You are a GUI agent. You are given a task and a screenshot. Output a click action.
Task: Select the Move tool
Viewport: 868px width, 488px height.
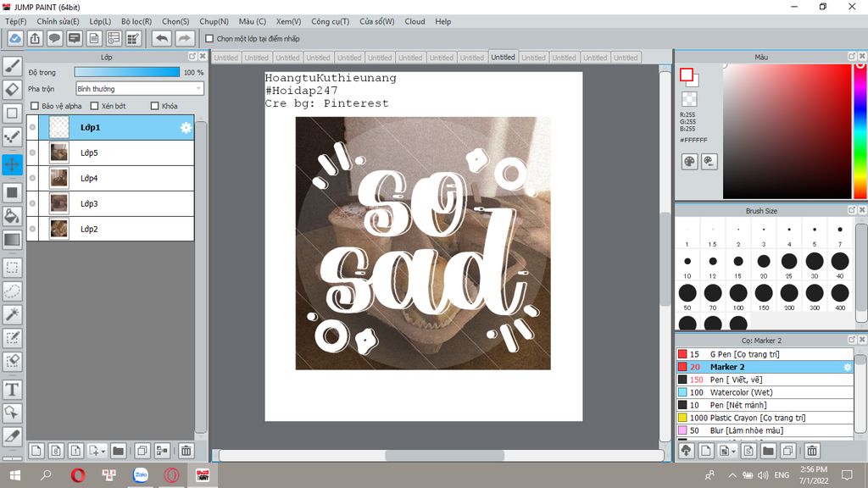[12, 164]
